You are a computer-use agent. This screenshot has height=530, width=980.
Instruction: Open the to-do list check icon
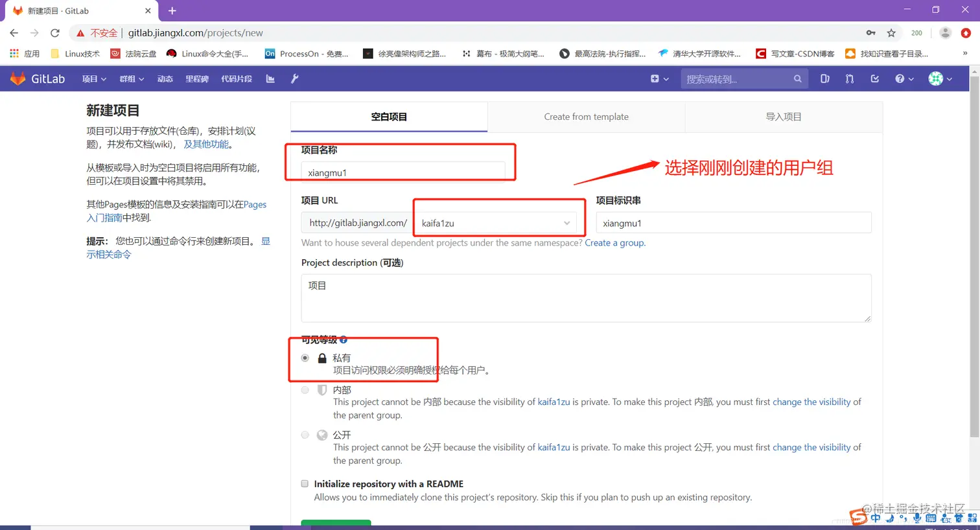[x=874, y=78]
